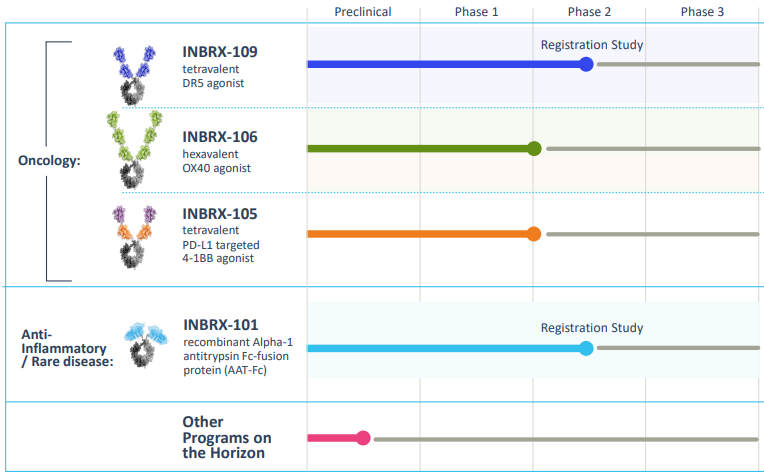Click the Registration Study label above INBRX-109
Image resolution: width=764 pixels, height=475 pixels.
591,45
